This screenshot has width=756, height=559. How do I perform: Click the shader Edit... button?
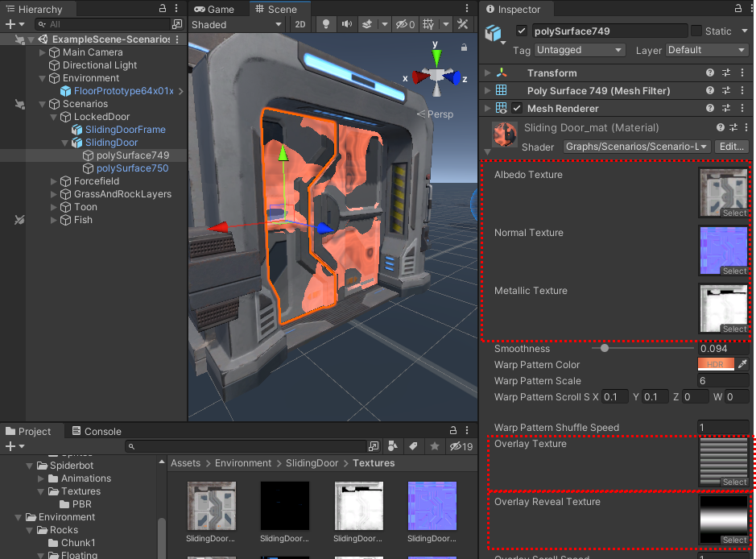click(731, 147)
